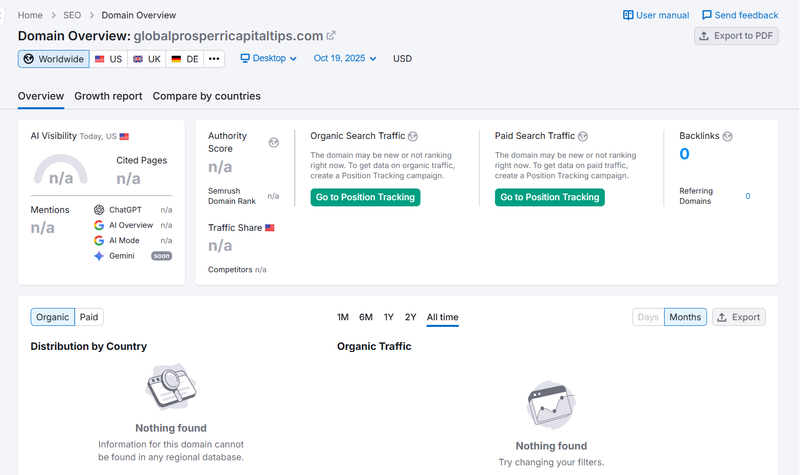
Task: Click the globe icon next to Authority Score
Action: 274,142
